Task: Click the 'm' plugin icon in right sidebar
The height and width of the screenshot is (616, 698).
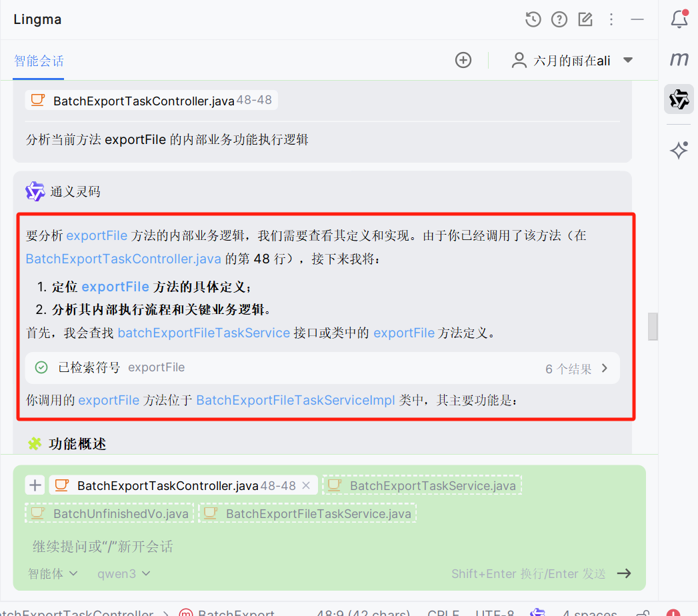Action: coord(679,59)
